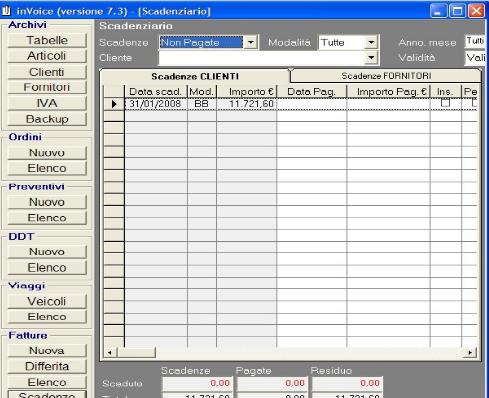
Task: Open the Fornitori archive
Action: 47,87
